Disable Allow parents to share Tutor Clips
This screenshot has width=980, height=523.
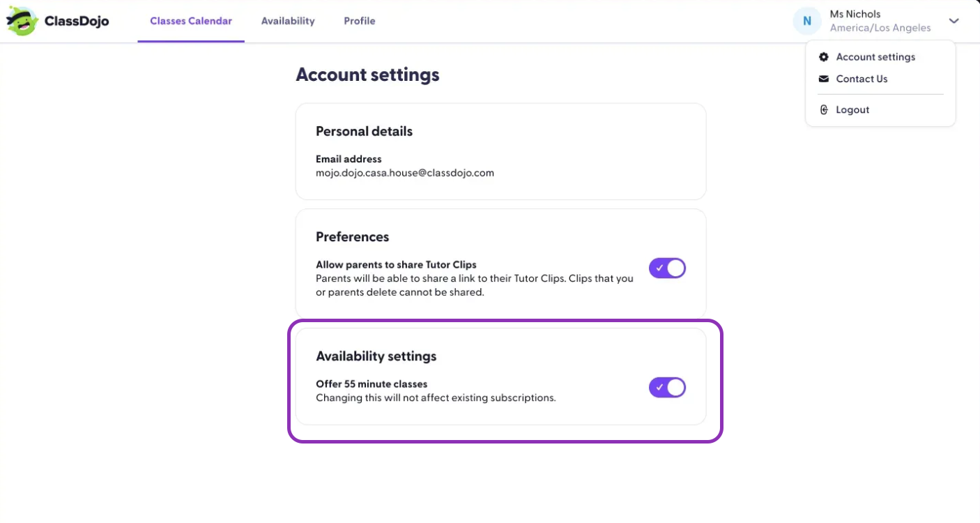click(668, 268)
